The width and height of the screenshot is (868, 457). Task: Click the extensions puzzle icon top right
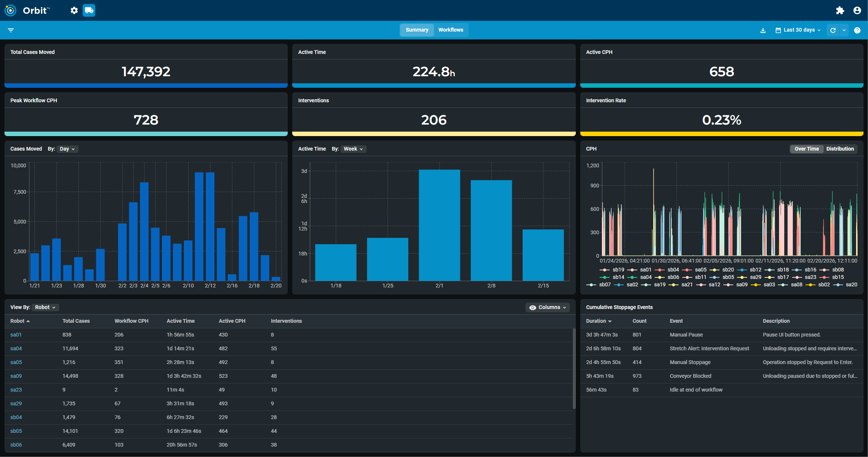click(840, 10)
